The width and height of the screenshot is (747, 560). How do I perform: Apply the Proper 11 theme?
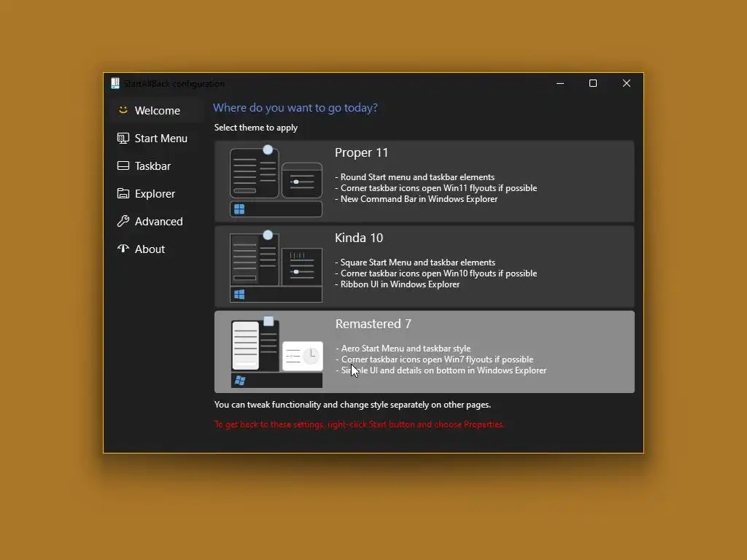pos(424,181)
